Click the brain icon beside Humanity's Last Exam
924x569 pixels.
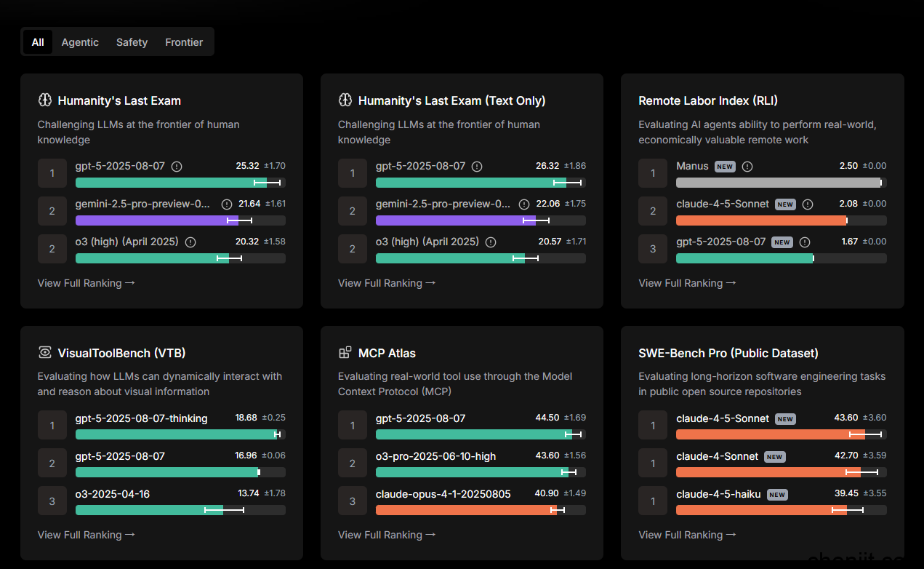(x=45, y=100)
